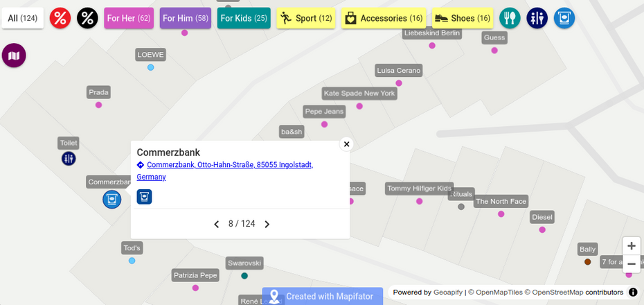The height and width of the screenshot is (305, 644).
Task: Open the purple map view button
Action: click(14, 55)
